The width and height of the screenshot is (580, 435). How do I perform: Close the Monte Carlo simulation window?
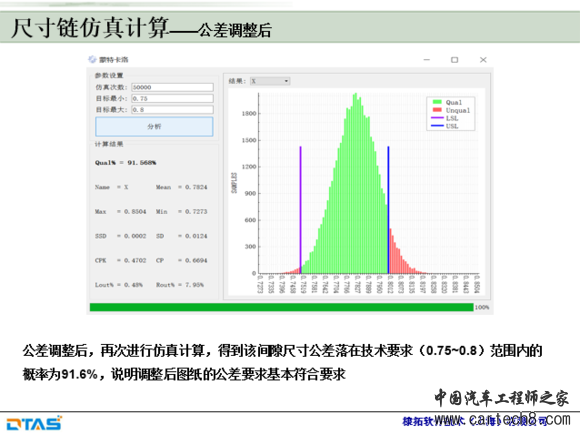[x=483, y=60]
